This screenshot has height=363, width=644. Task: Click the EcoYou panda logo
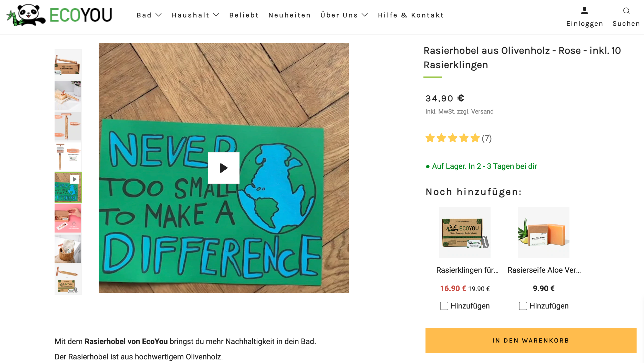[59, 15]
